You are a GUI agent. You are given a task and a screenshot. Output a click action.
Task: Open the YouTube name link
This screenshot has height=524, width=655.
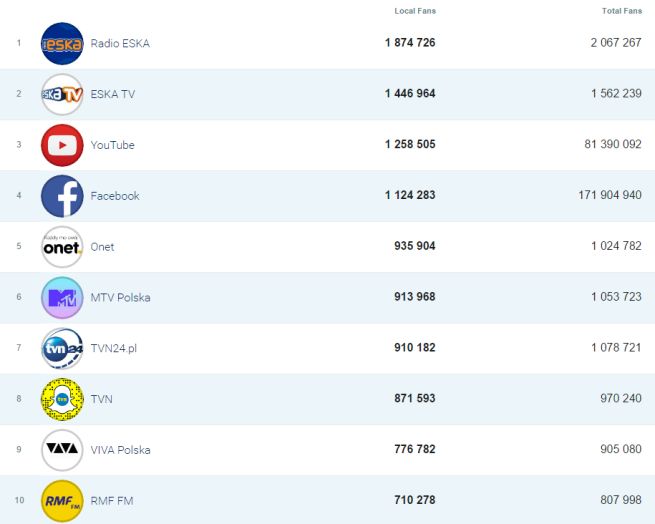point(112,145)
